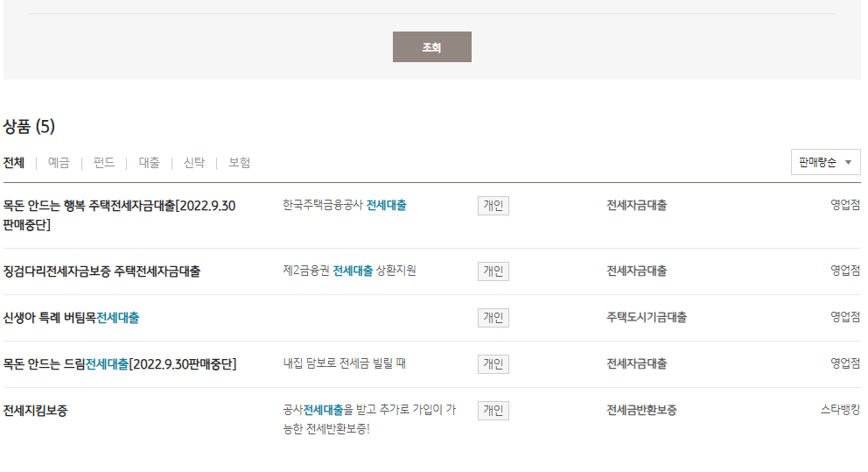The height and width of the screenshot is (472, 868).
Task: Click 개인 tag on 신생아 특례 row
Action: tap(493, 318)
